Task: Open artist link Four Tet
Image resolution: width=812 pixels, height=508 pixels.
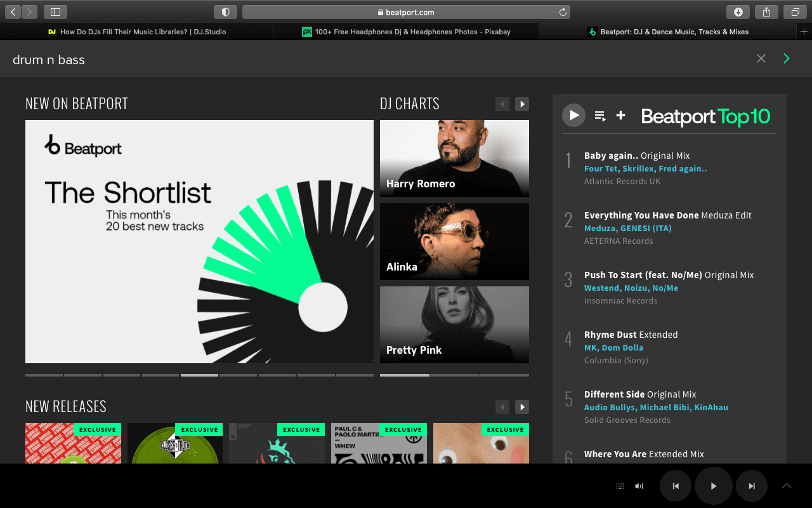Action: click(x=601, y=168)
